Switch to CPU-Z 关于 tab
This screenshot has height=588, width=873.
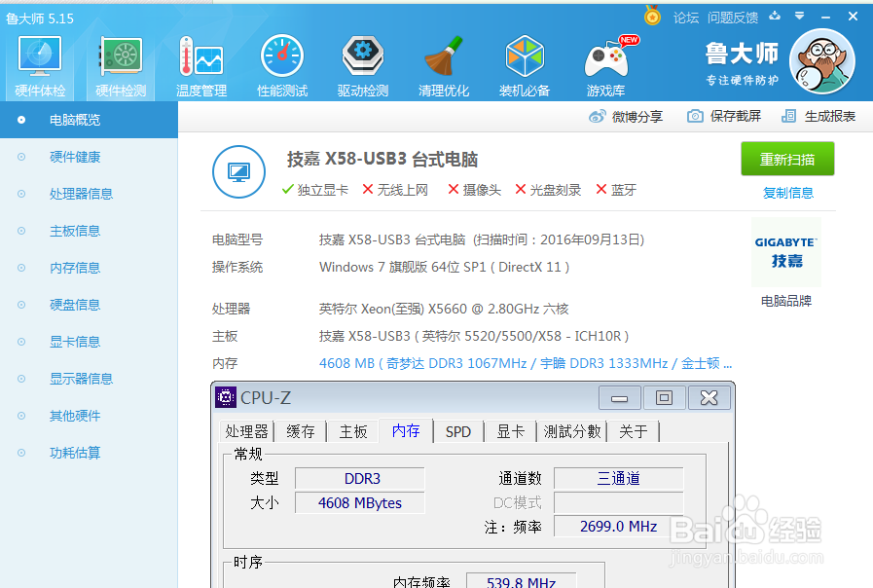coord(634,431)
